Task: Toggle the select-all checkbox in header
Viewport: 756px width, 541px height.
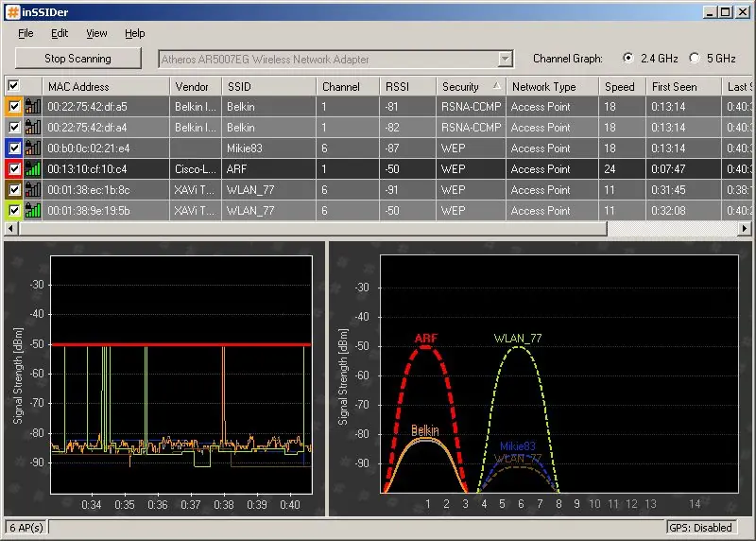Action: click(13, 86)
